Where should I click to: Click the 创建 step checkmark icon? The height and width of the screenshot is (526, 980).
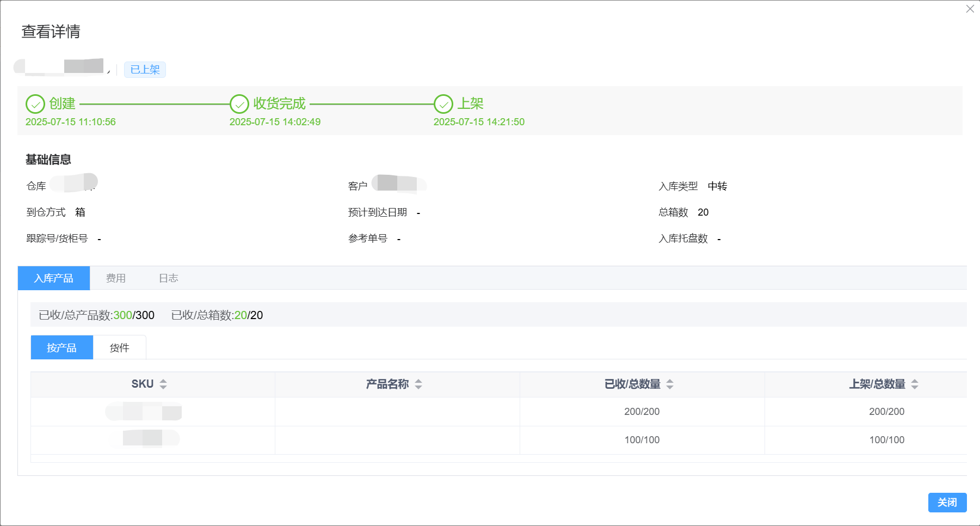click(x=35, y=103)
